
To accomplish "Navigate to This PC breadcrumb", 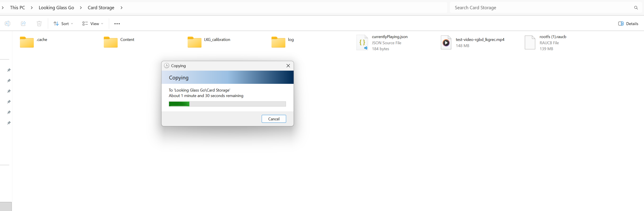I will pos(17,8).
